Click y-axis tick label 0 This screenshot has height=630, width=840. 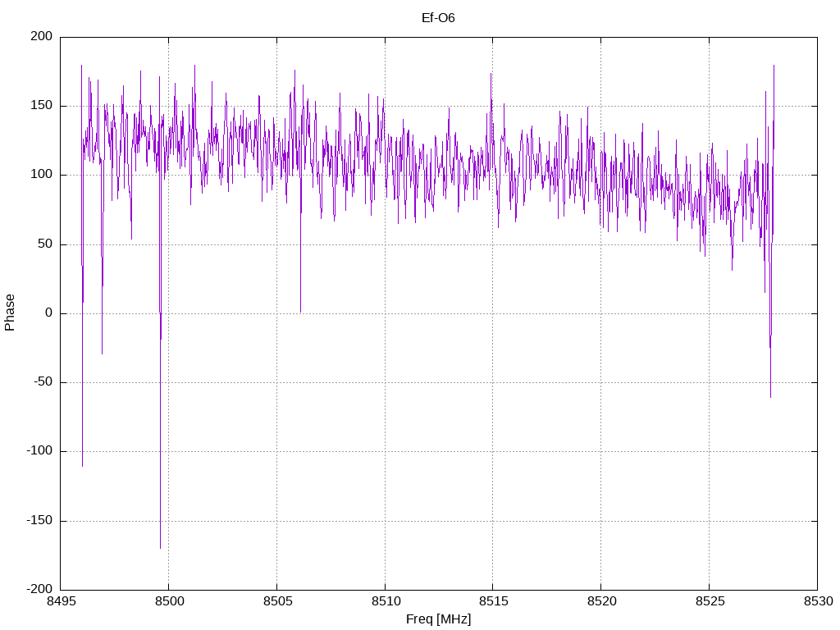coord(48,313)
